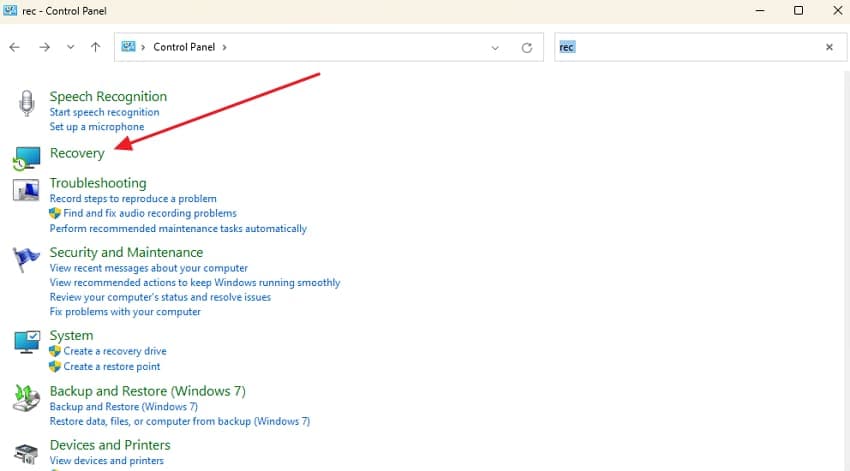
Task: Click 'Record steps to reproduce a problem'
Action: click(133, 199)
